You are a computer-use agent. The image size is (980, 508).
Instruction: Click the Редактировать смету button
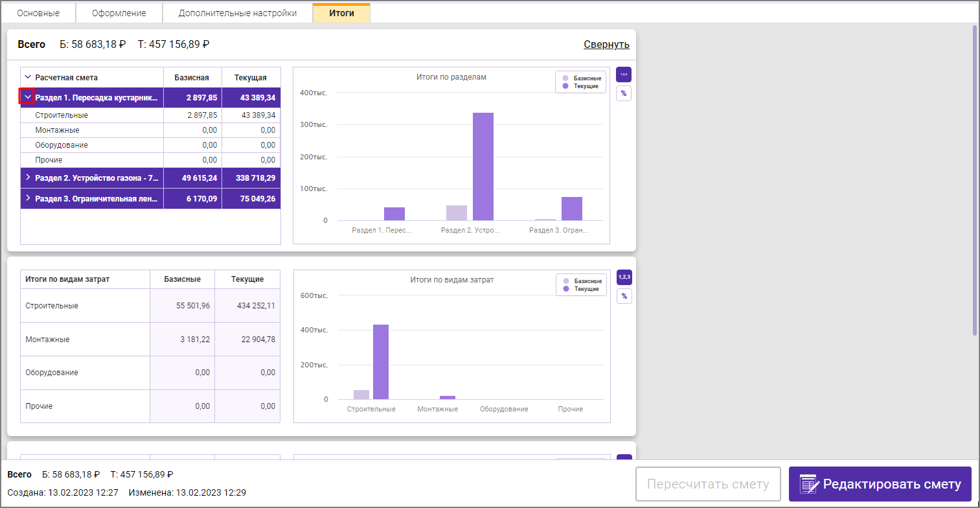pos(880,484)
